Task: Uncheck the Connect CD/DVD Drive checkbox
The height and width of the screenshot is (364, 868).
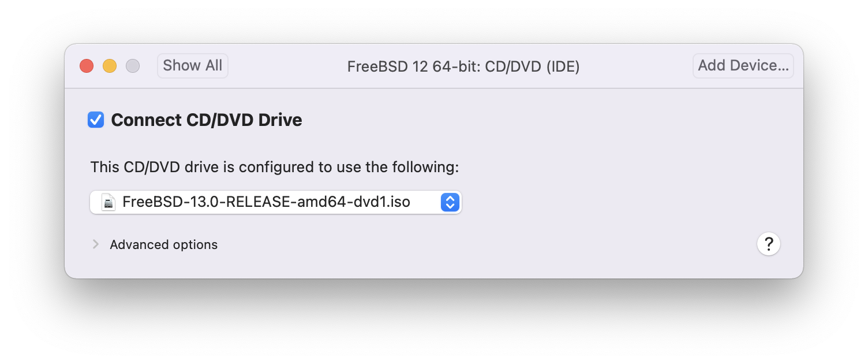Action: tap(96, 120)
